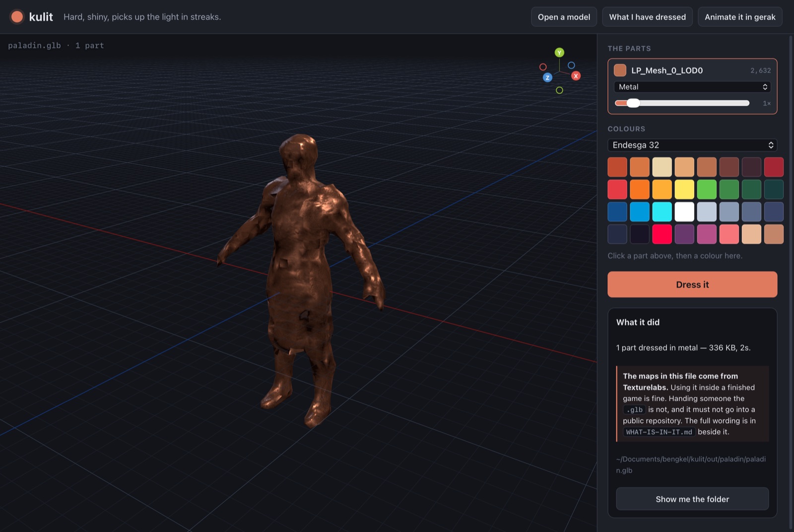The image size is (794, 532).
Task: Pick the crimson swatch at the end of the top row
Action: click(774, 167)
